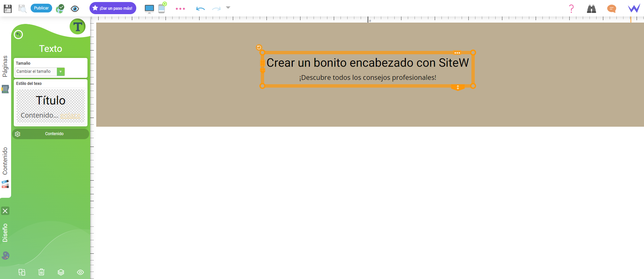Screen dimensions: 644x279
Task: Click the orange ruler marker at top right
Action: pos(631,20)
